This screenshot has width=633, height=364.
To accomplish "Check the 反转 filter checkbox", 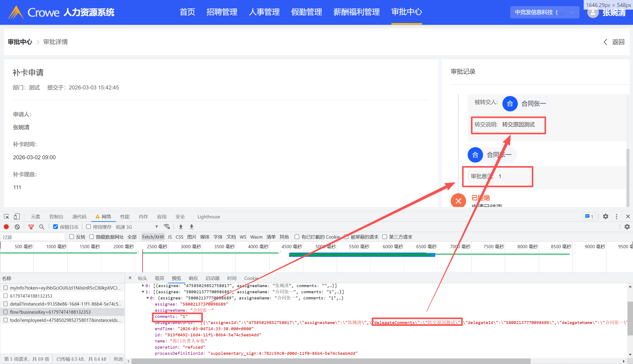I will [71, 237].
